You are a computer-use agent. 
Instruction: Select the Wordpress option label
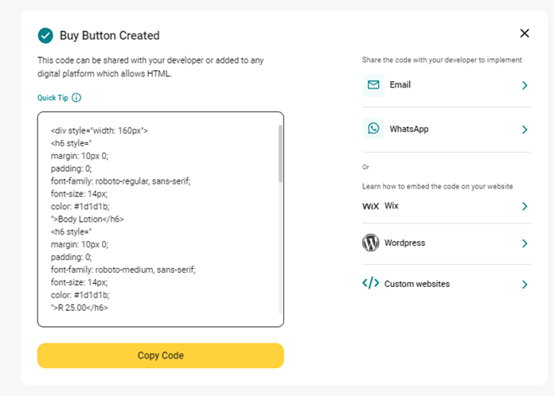[x=405, y=243]
